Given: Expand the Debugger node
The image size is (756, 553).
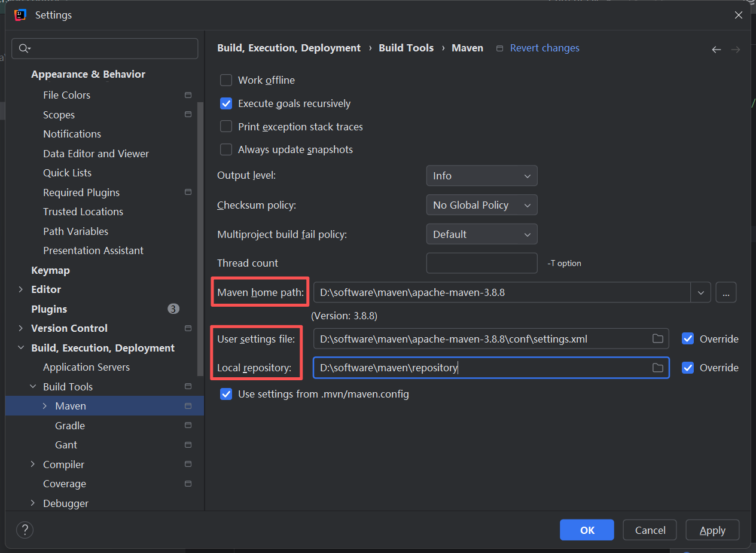Looking at the screenshot, I should coord(33,503).
